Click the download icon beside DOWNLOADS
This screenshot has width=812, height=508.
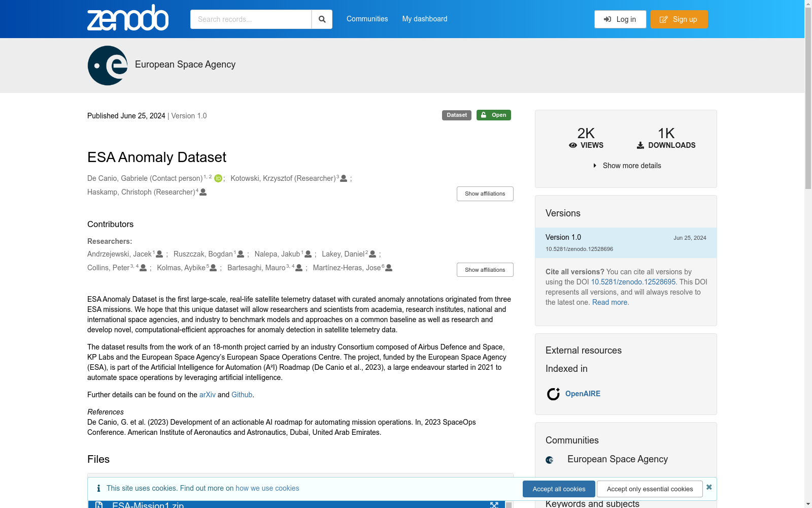[640, 145]
